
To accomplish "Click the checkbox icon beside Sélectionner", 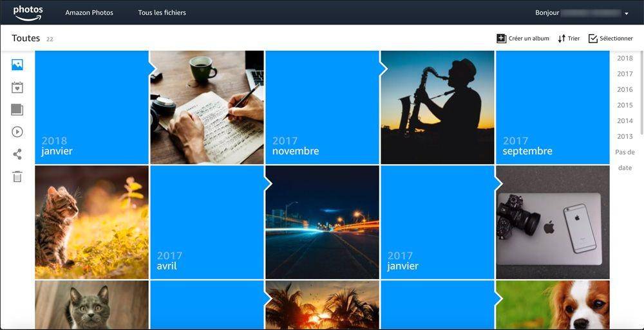I will tap(592, 39).
